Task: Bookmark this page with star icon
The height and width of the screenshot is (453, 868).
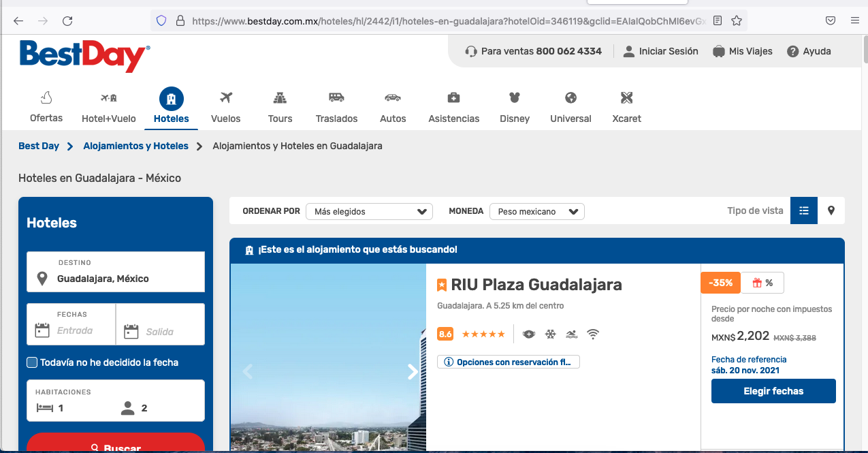Action: pos(737,21)
